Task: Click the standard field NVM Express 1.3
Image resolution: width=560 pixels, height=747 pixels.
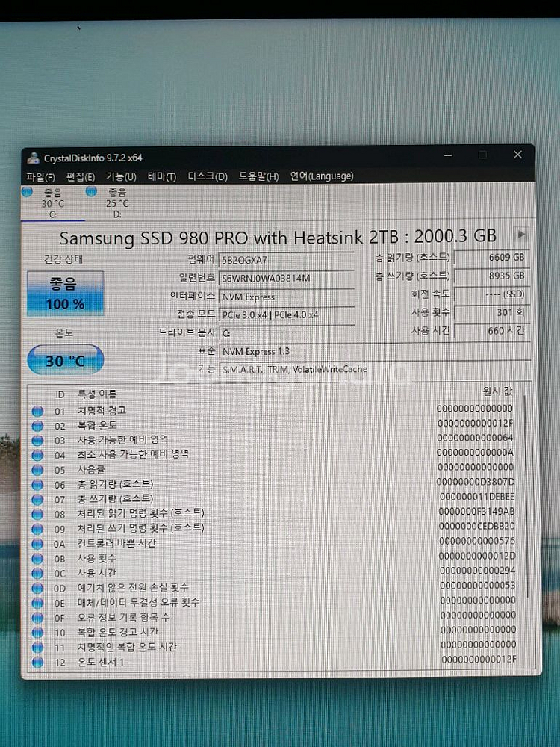Action: pos(375,352)
